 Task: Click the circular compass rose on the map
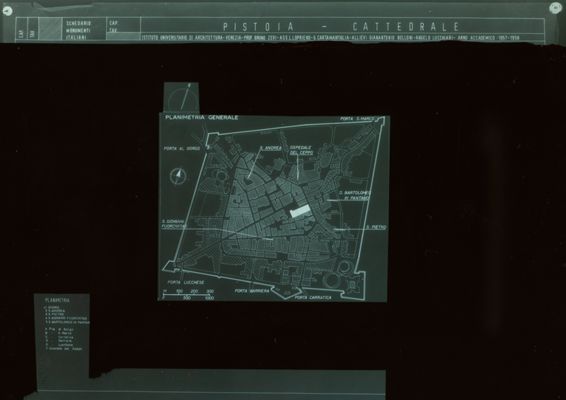tap(178, 176)
